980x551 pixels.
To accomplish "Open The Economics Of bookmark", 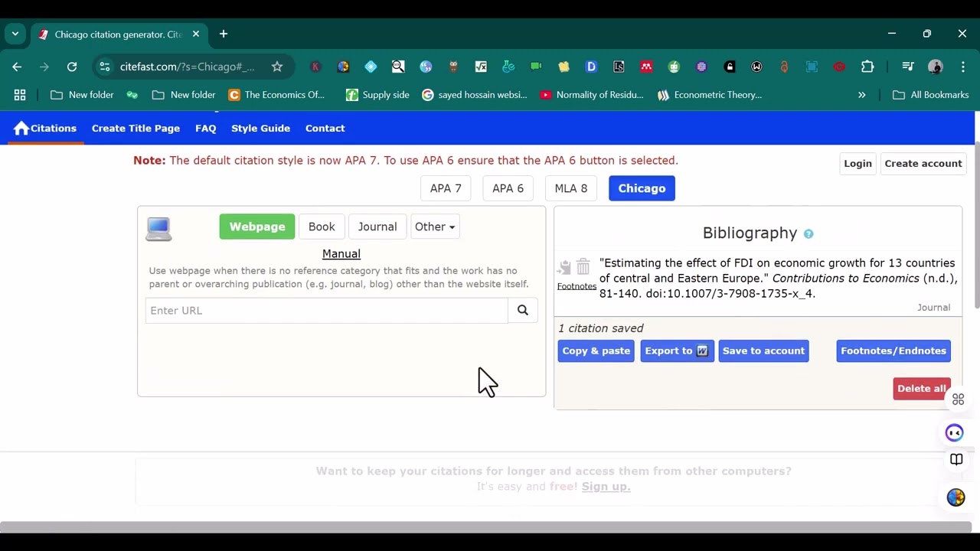I will point(276,95).
